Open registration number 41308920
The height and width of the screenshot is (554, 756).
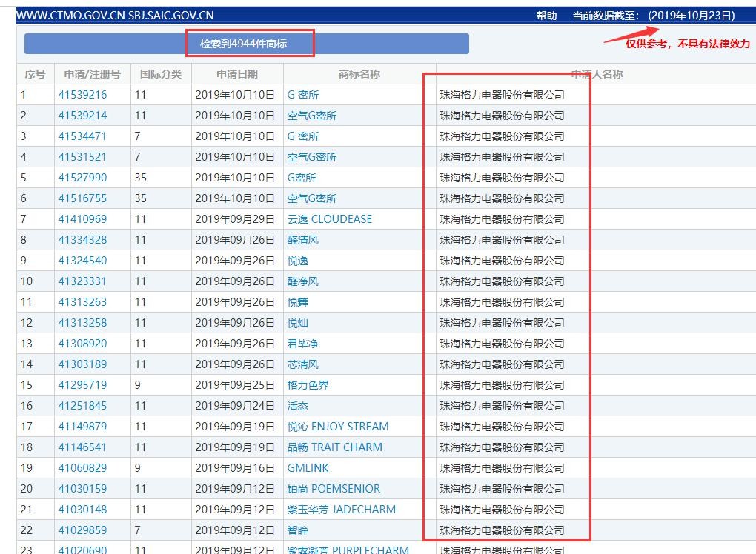pos(82,344)
